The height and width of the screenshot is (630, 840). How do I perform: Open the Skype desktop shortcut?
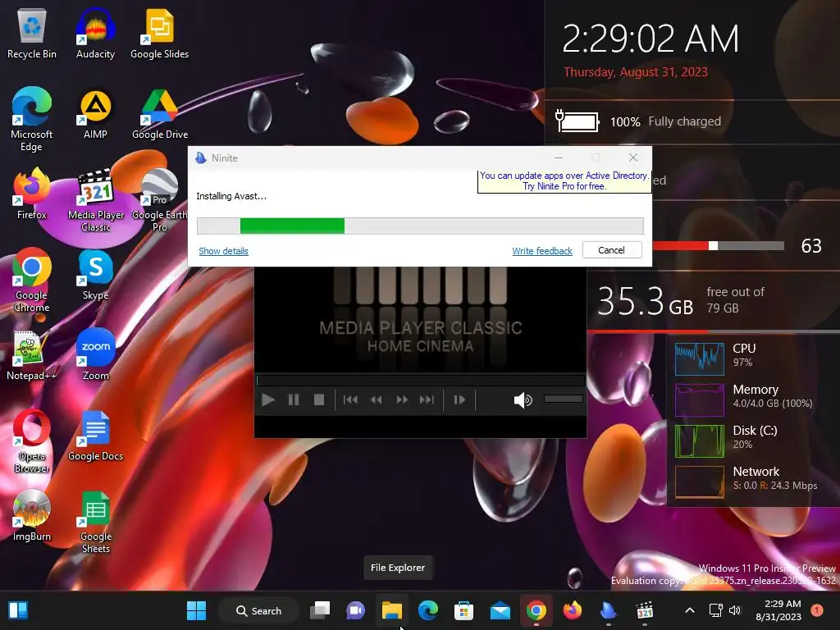pyautogui.click(x=95, y=274)
